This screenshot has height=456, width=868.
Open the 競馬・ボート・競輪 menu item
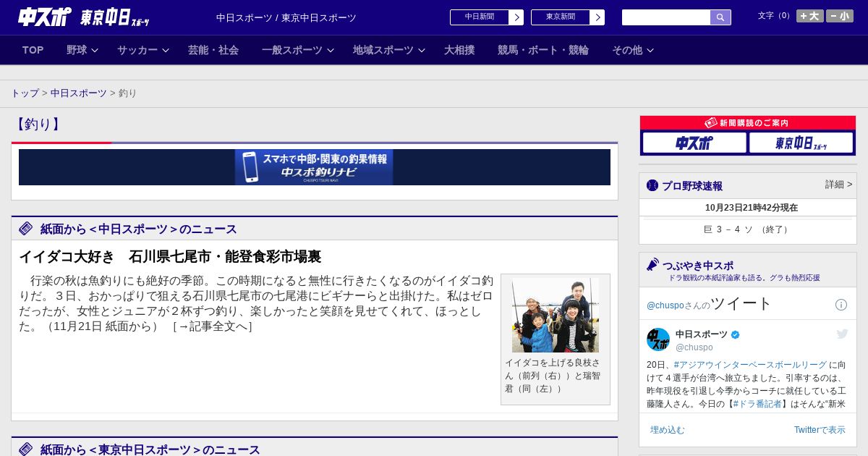click(x=543, y=50)
